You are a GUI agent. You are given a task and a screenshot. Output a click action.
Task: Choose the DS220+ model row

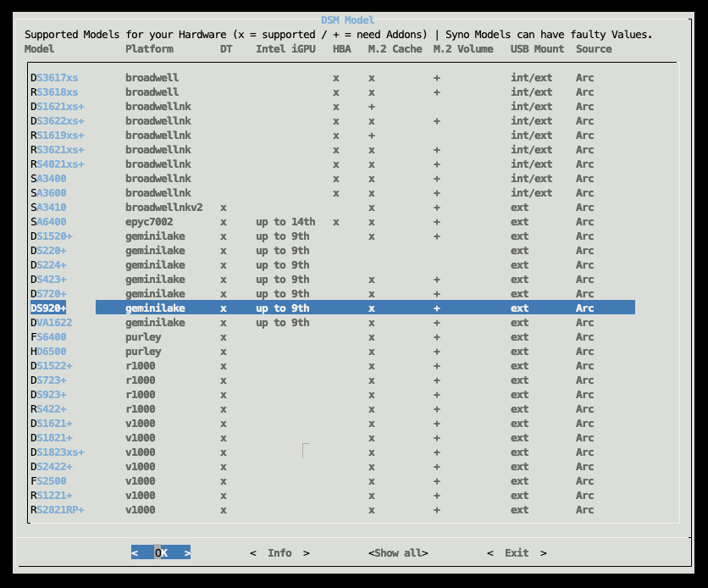(x=48, y=251)
